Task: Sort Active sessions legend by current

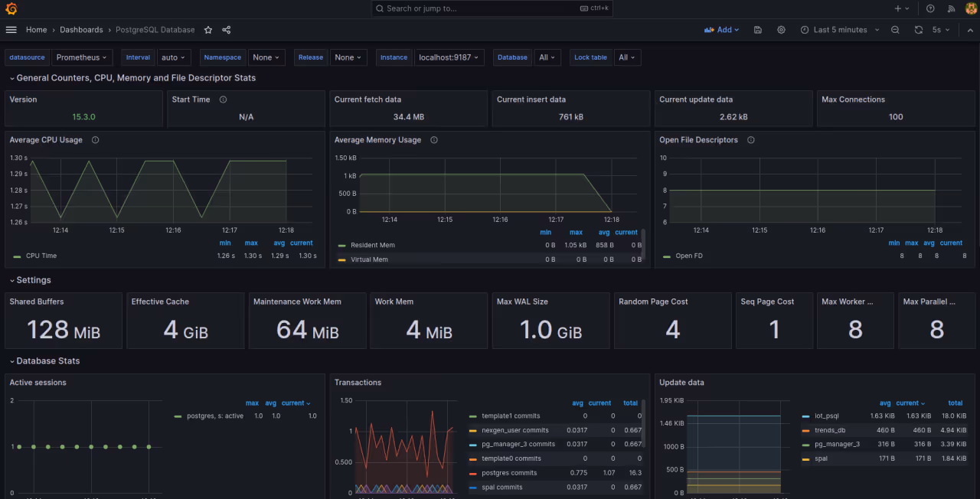Action: pyautogui.click(x=296, y=403)
